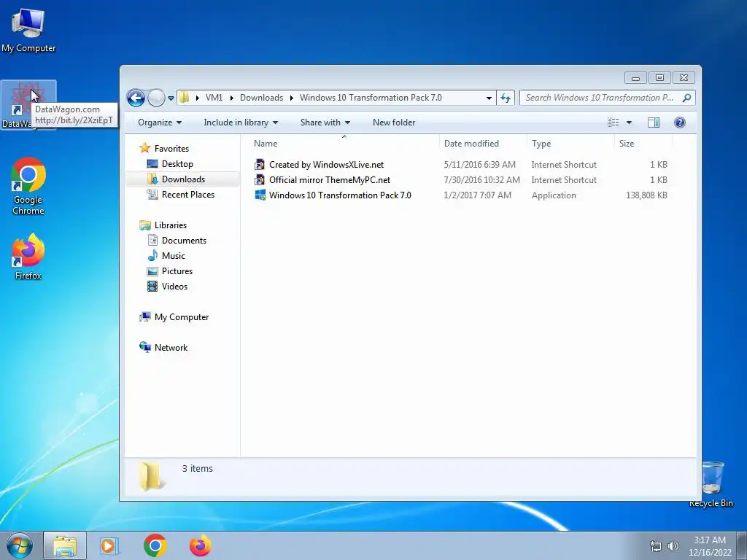Open the Windows Start orb
The width and height of the screenshot is (747, 560).
pos(20,545)
